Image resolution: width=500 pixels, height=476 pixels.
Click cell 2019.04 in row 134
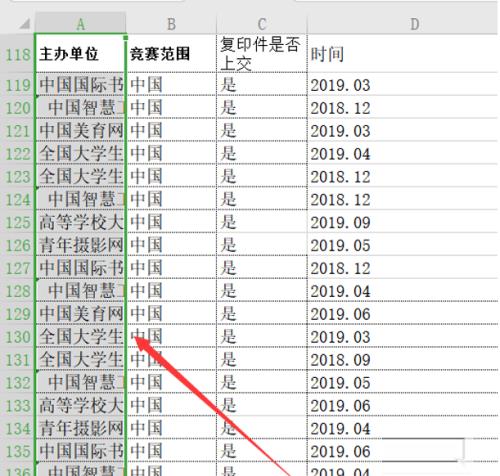tap(403, 428)
